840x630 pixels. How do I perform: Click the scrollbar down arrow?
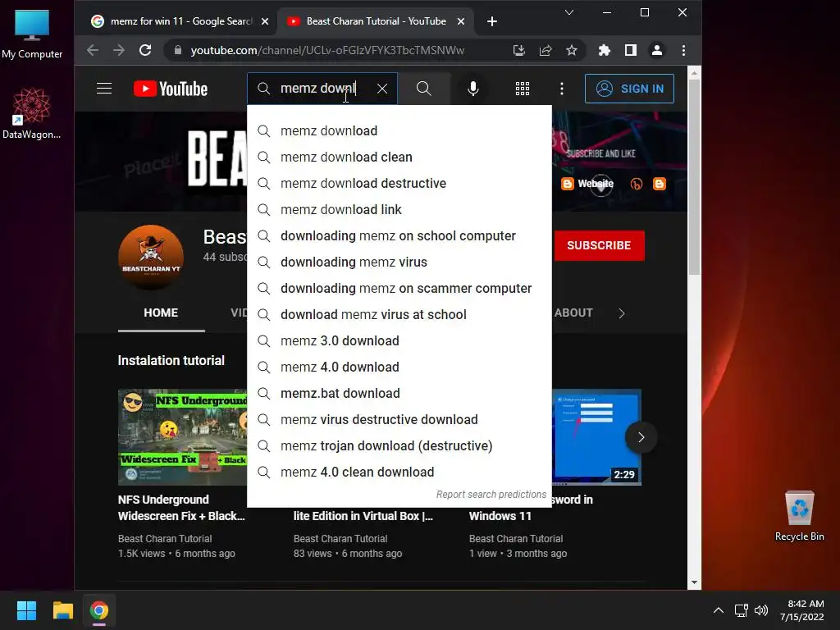(694, 582)
